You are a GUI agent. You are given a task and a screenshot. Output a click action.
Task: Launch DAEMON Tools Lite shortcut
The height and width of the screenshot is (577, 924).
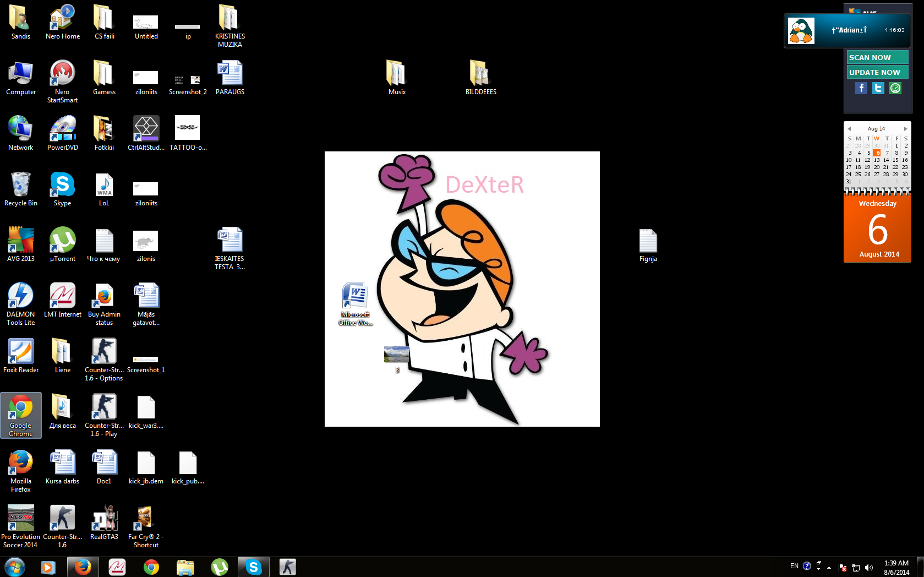click(20, 303)
